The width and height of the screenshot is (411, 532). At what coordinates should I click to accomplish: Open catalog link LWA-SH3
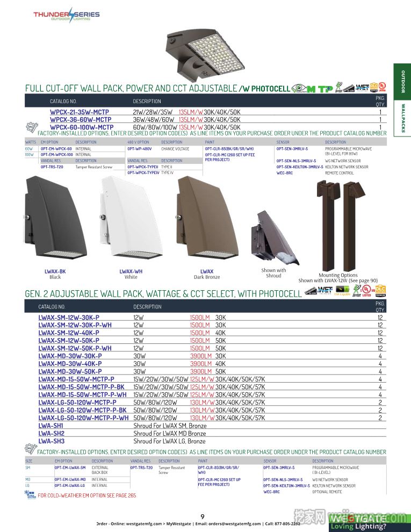tap(51, 441)
